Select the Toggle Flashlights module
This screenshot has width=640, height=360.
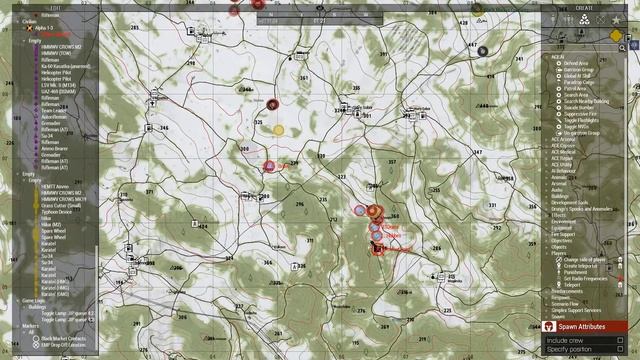tap(581, 120)
